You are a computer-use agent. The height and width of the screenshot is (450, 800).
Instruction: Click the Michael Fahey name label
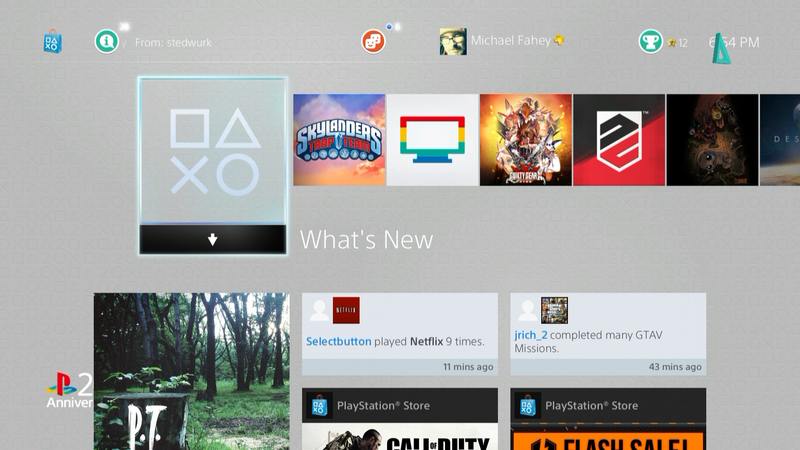tap(511, 40)
